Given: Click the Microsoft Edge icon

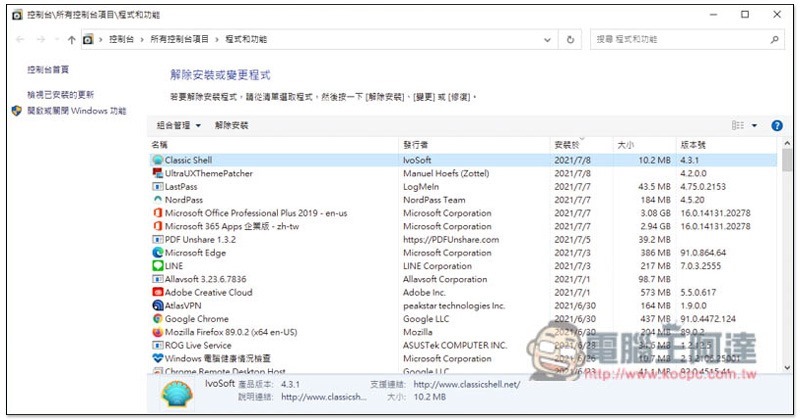Looking at the screenshot, I should coord(158,253).
